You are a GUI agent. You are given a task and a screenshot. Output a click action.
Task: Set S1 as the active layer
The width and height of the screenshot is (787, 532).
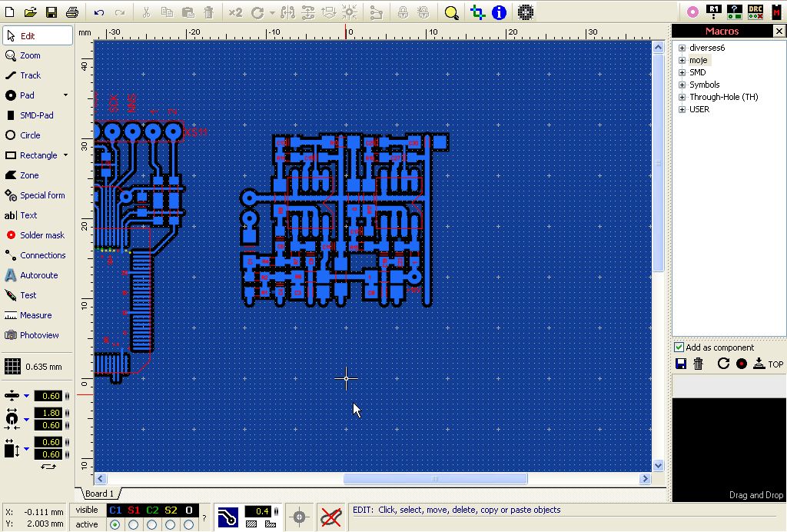tap(134, 524)
